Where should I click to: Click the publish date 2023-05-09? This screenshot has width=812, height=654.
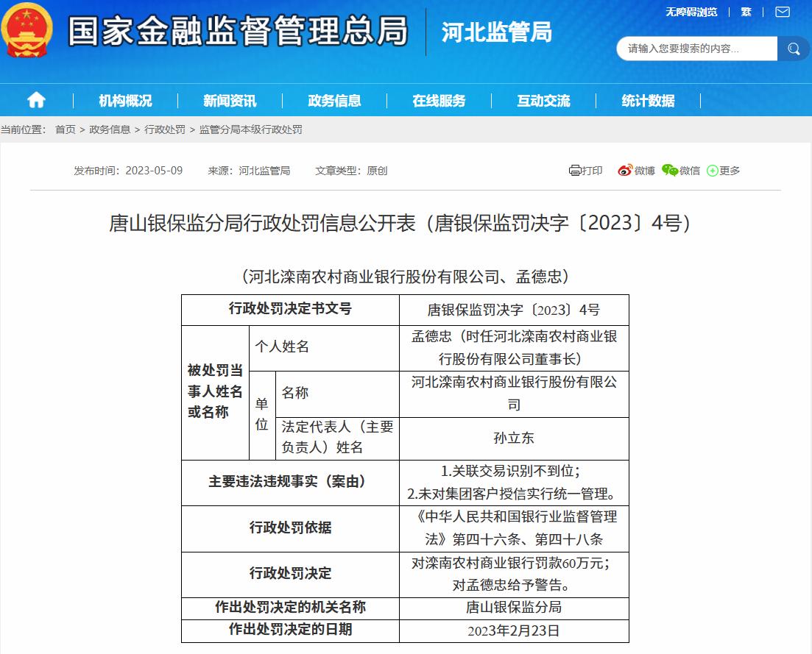(155, 171)
